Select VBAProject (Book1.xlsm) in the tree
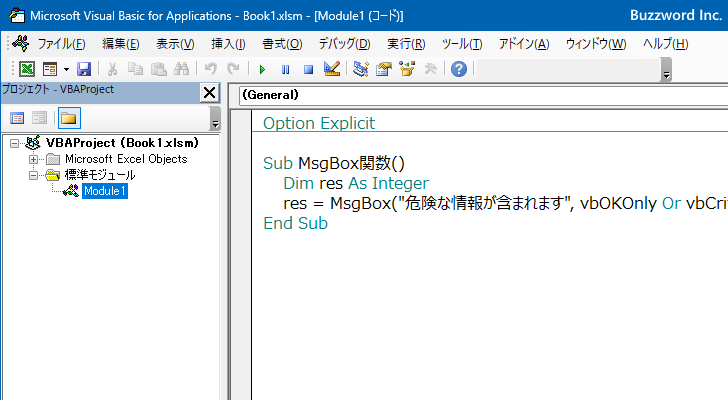The width and height of the screenshot is (728, 400). [x=122, y=143]
